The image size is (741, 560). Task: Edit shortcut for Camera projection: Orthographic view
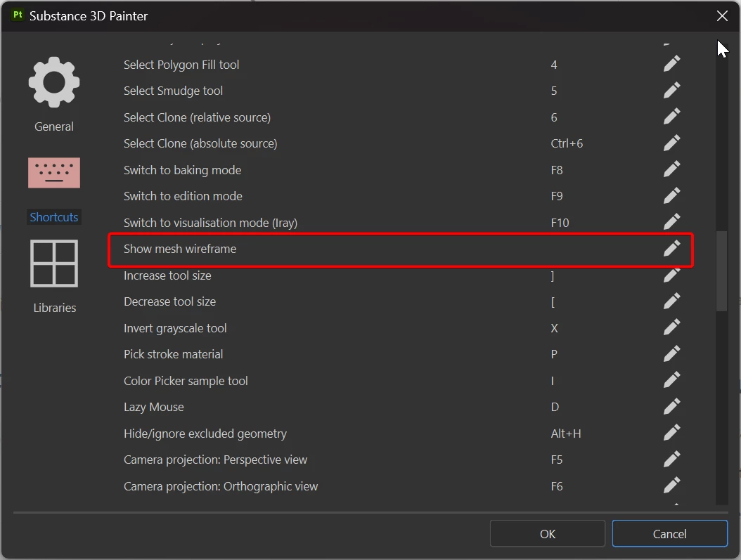pos(671,486)
